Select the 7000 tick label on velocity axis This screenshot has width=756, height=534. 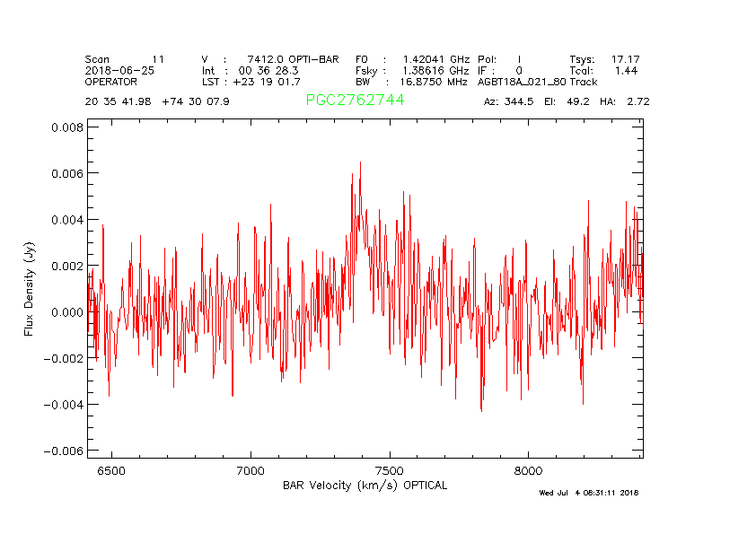point(250,470)
